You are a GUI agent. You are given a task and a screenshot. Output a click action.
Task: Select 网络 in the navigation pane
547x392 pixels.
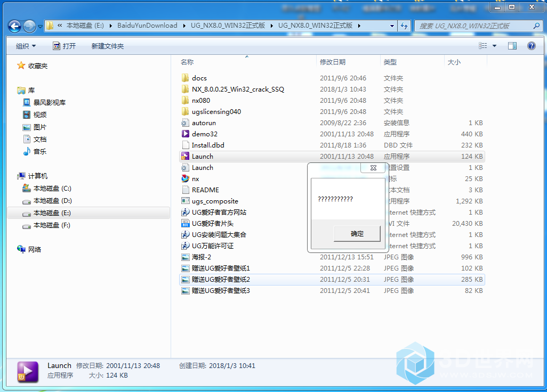click(29, 249)
